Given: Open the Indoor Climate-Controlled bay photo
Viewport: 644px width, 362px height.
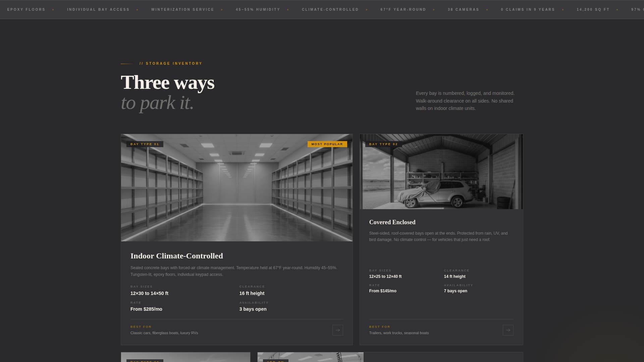Looking at the screenshot, I should pos(237,188).
